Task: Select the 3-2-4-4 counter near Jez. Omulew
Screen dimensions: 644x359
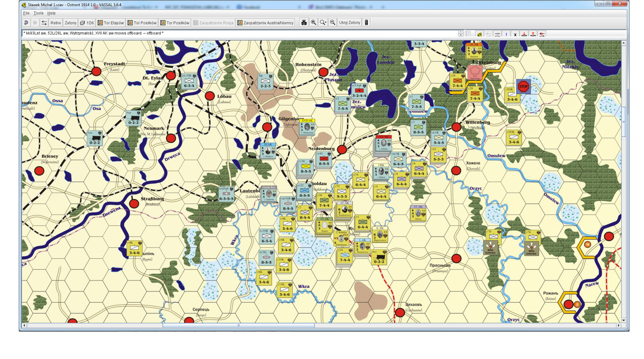Action: coord(359,91)
